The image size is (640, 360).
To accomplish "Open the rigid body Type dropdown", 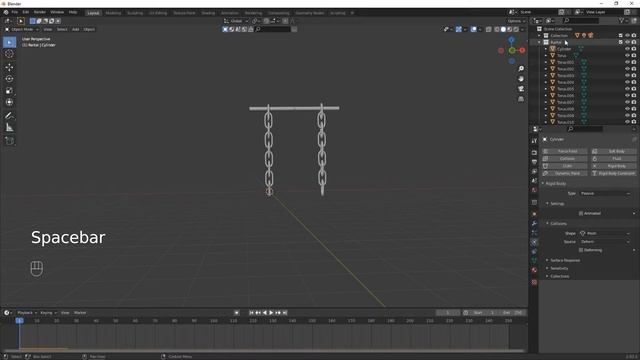I will click(x=605, y=193).
